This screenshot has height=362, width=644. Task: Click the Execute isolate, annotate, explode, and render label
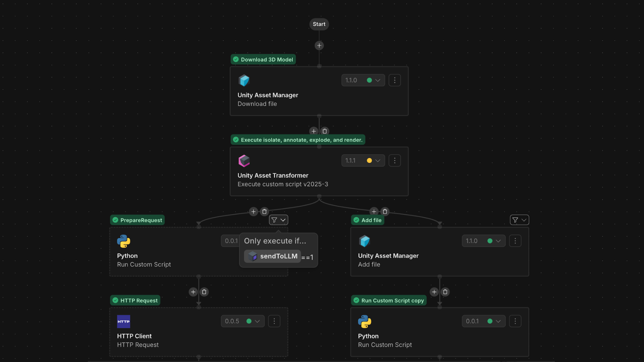click(298, 140)
